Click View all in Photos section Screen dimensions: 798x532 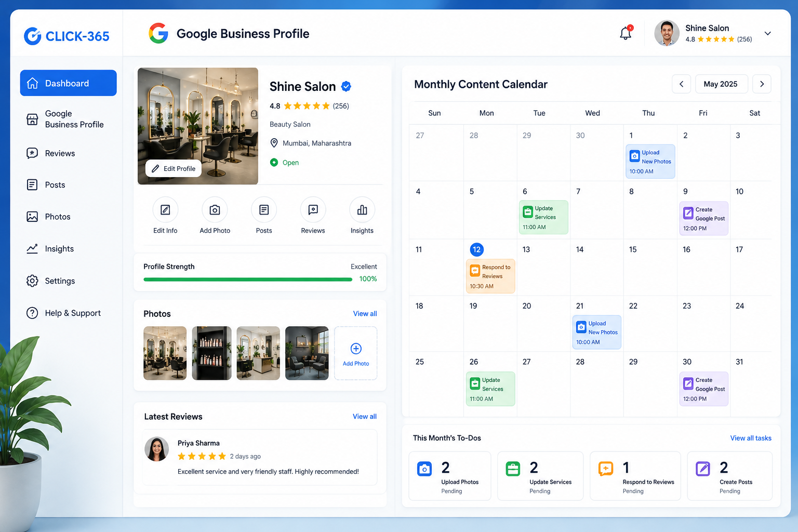(365, 314)
